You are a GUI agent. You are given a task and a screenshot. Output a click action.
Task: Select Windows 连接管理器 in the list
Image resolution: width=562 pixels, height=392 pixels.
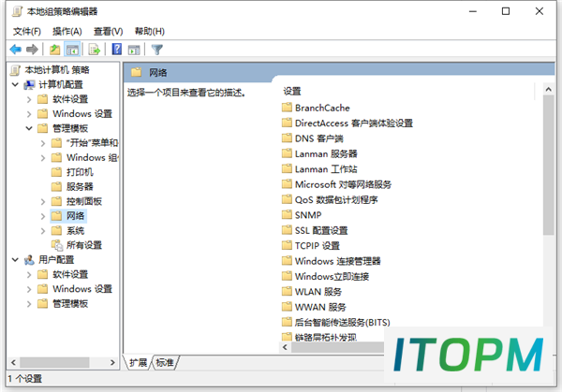[x=337, y=261]
